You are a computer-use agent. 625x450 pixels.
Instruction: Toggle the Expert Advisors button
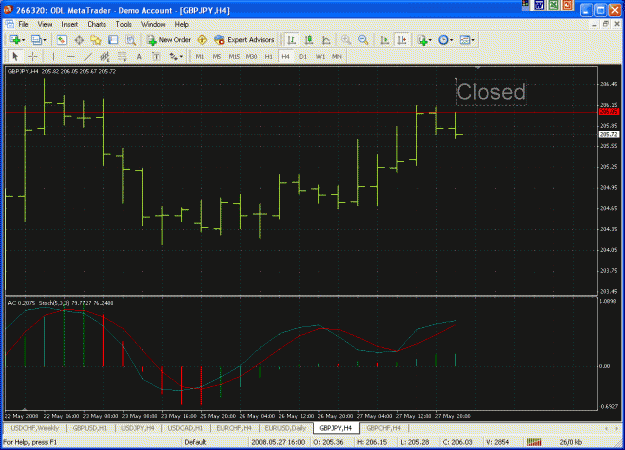(244, 40)
